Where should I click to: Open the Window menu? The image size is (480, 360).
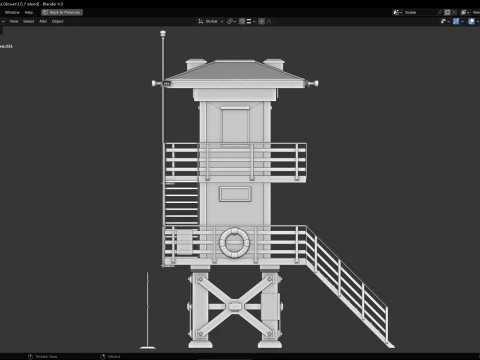click(12, 12)
